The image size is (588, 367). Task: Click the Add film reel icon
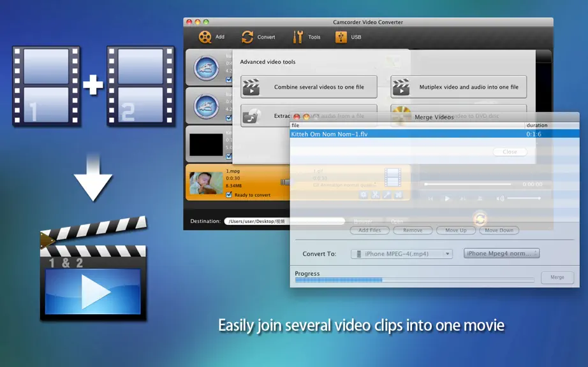tap(205, 37)
